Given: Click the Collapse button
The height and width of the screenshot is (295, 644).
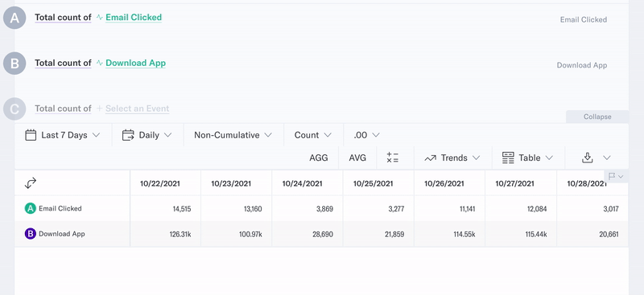Looking at the screenshot, I should [597, 117].
